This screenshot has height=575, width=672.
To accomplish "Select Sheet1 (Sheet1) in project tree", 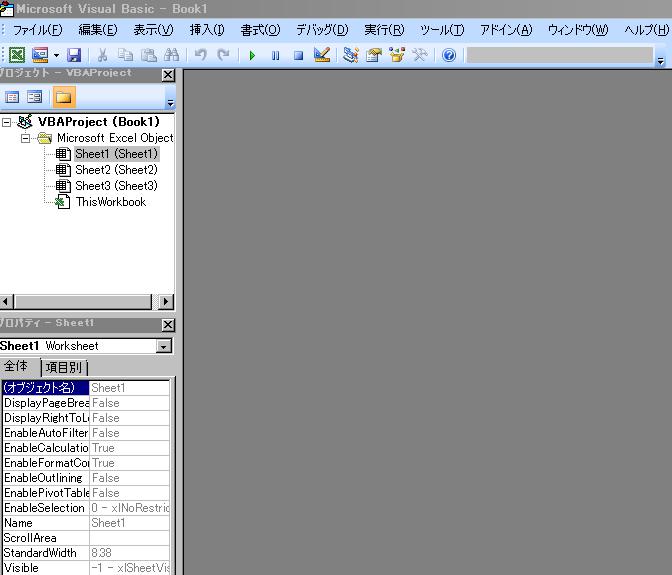I will pos(116,154).
